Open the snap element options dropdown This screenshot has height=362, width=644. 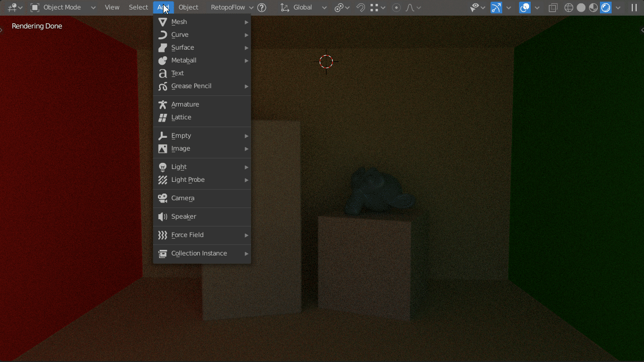(x=378, y=7)
